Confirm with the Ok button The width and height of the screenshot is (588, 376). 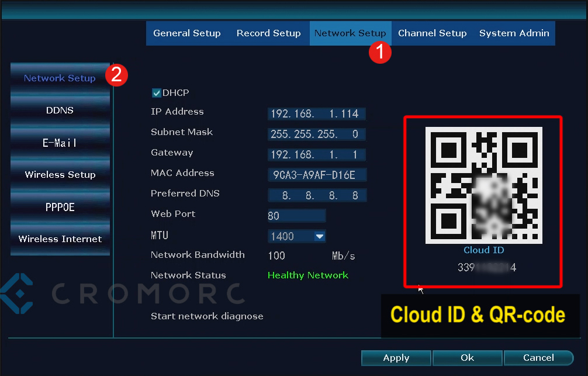pos(467,358)
